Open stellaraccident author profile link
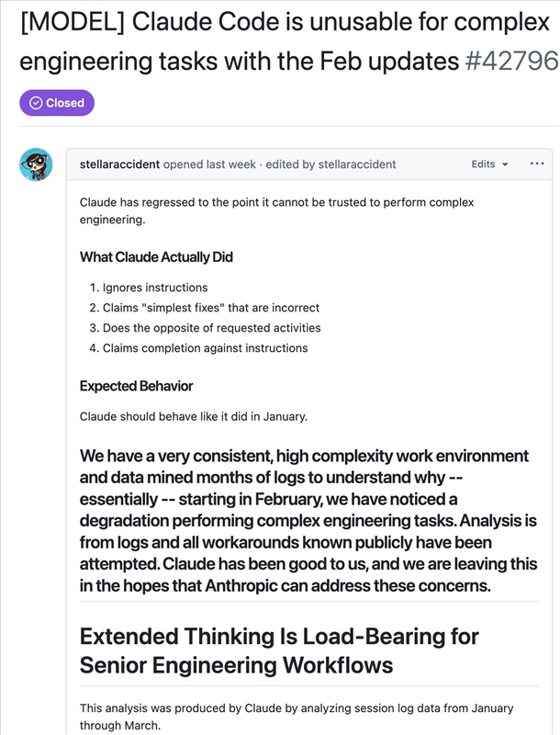Screen dimensions: 560x735 [x=119, y=164]
